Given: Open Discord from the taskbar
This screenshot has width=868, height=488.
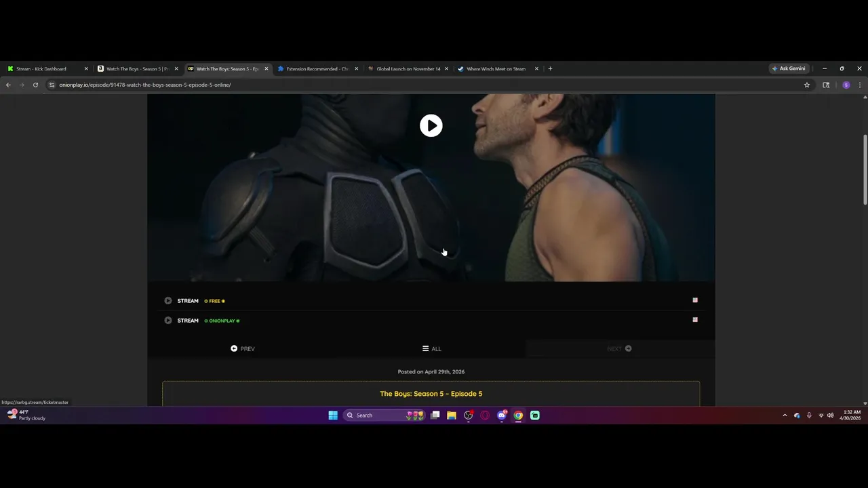Looking at the screenshot, I should point(502,415).
